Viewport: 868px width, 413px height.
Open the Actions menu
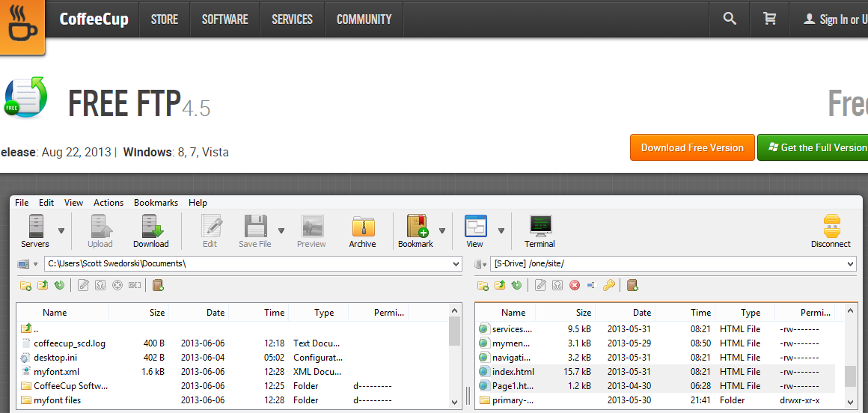click(x=109, y=203)
